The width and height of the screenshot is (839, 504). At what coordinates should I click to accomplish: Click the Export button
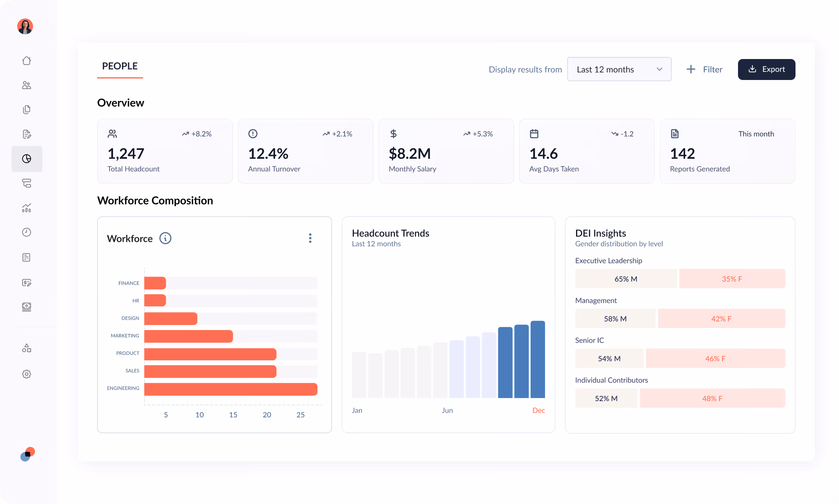[x=766, y=69]
